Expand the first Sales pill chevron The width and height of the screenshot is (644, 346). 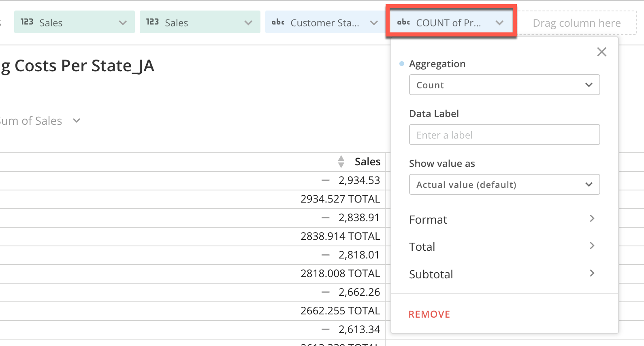(123, 23)
